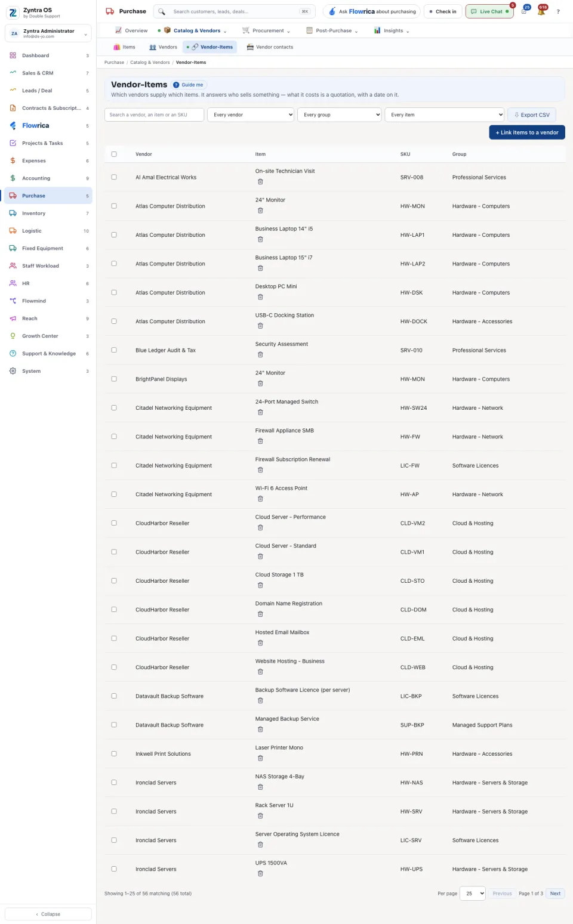Open Sales & CRM sidebar icon
573x924 pixels.
[x=13, y=73]
